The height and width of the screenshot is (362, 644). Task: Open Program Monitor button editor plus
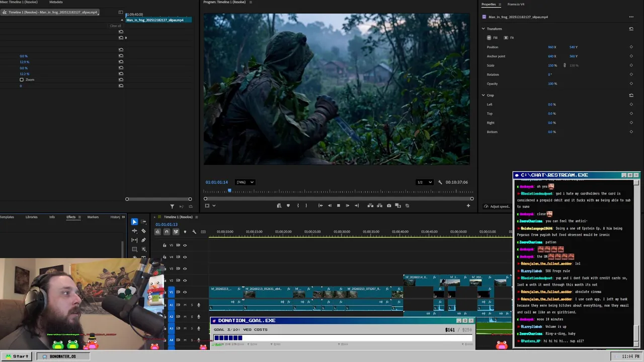468,206
